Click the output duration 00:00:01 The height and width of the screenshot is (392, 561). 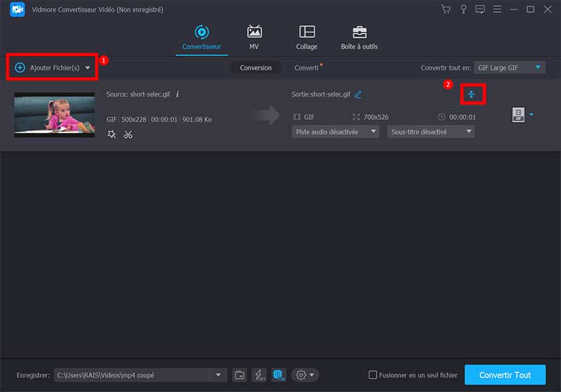pyautogui.click(x=462, y=117)
